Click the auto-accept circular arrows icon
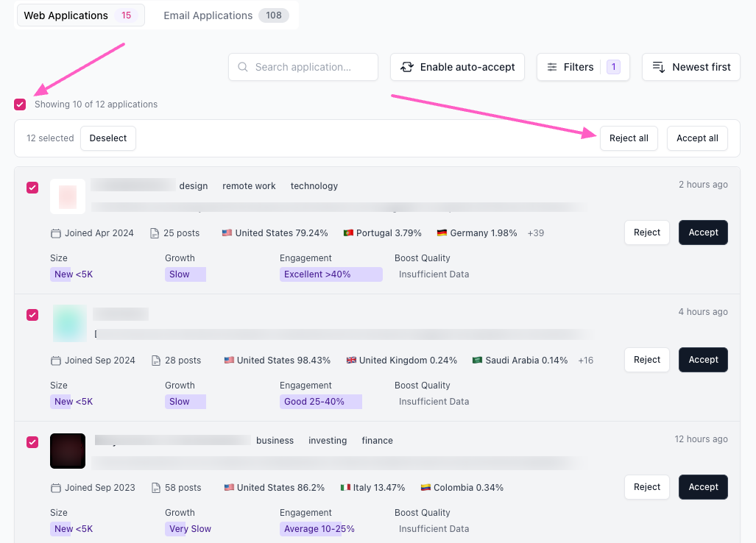 [406, 67]
